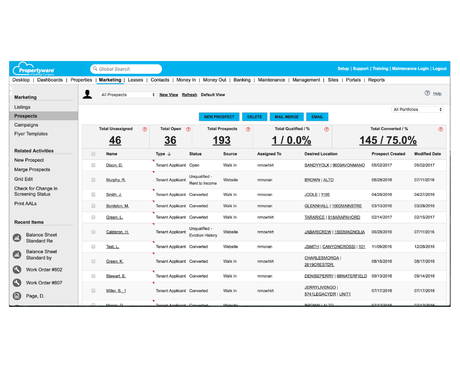Check the box for Murphy, R. row
460x385 pixels.
click(93, 180)
